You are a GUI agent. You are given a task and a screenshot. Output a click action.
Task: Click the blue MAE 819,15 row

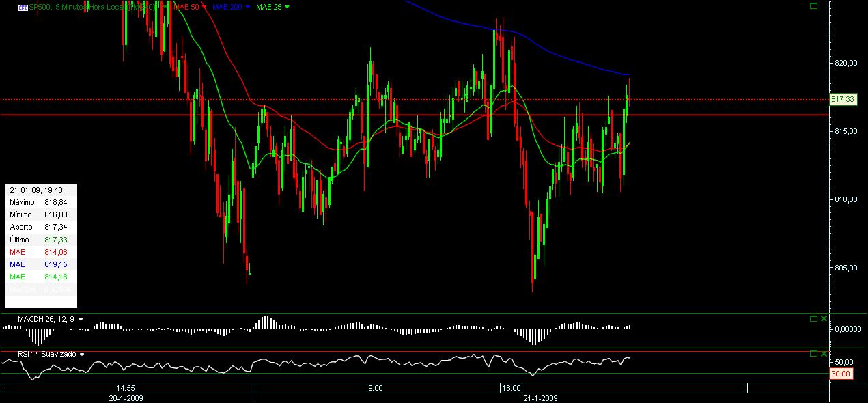(41, 264)
